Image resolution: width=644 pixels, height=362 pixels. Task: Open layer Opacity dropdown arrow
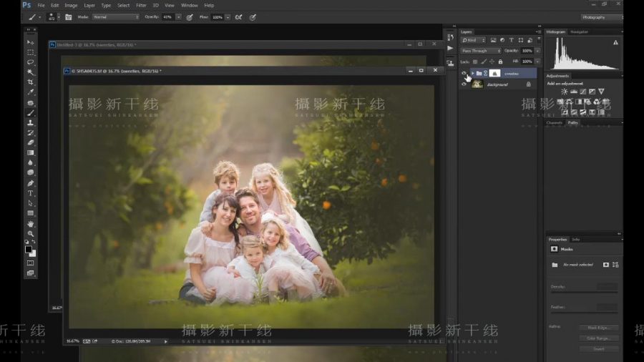click(537, 51)
